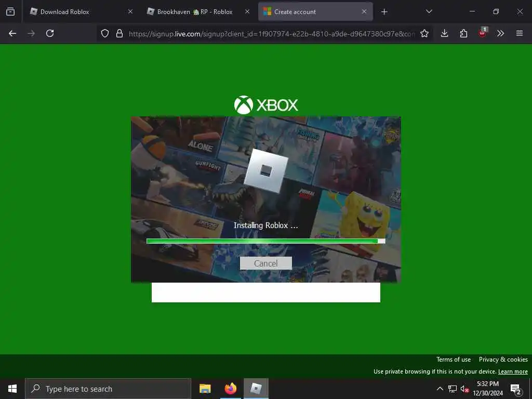Bookmark this page with the star
Image resolution: width=532 pixels, height=399 pixels.
424,33
